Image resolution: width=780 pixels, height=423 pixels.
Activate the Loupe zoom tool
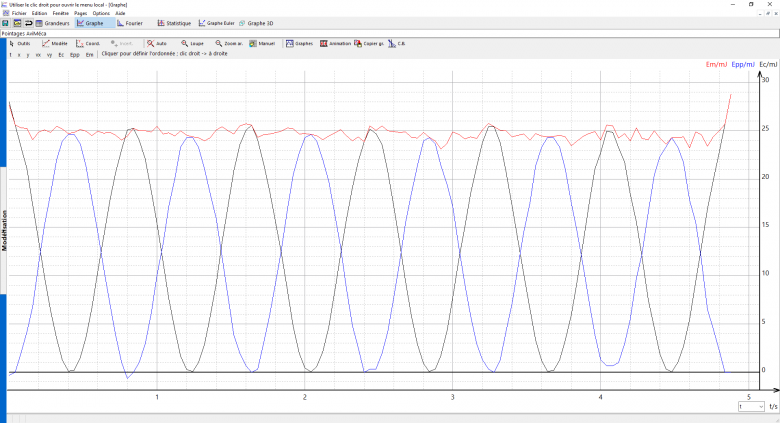point(192,44)
